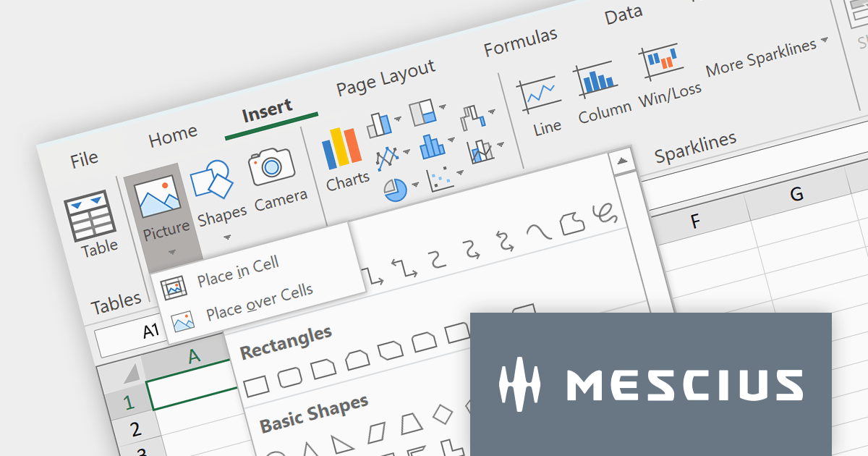Select row 2 header
The width and height of the screenshot is (868, 456).
135,430
